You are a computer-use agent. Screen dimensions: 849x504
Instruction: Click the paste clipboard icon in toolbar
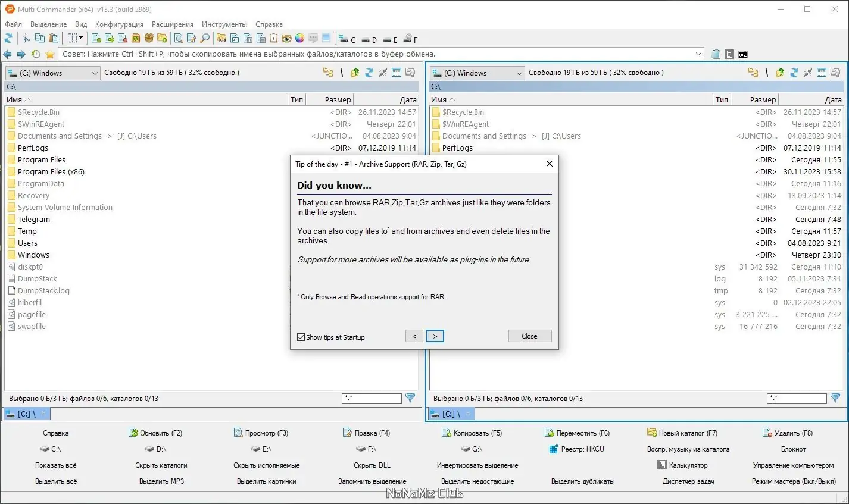[x=54, y=39]
